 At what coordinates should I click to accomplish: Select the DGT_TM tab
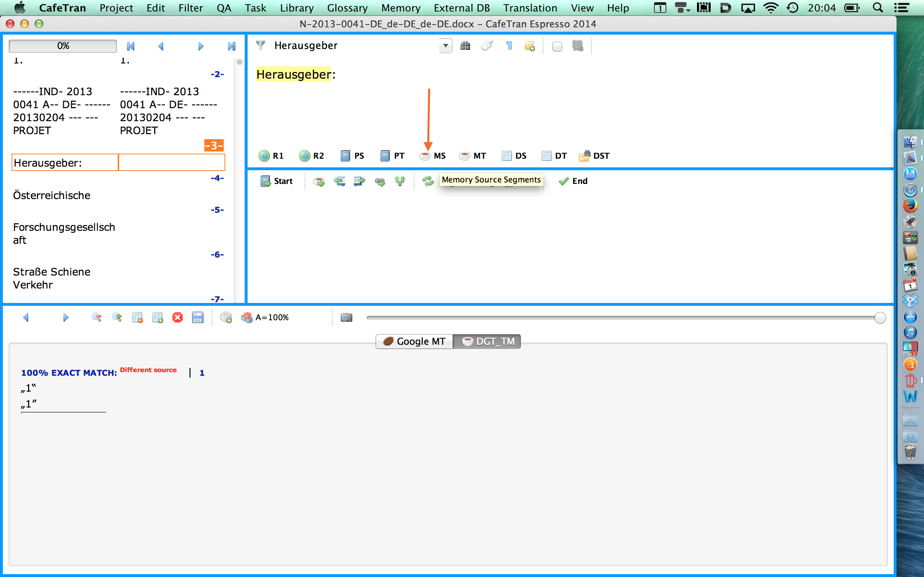click(488, 341)
